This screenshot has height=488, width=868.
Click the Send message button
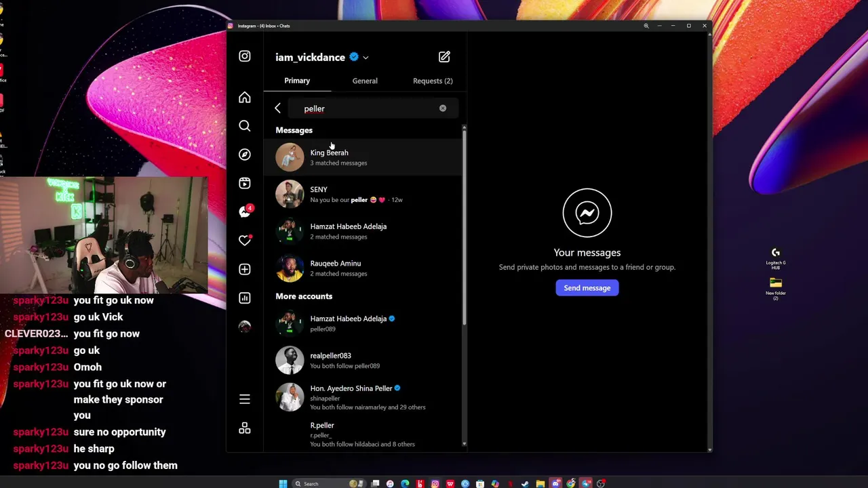pyautogui.click(x=587, y=288)
